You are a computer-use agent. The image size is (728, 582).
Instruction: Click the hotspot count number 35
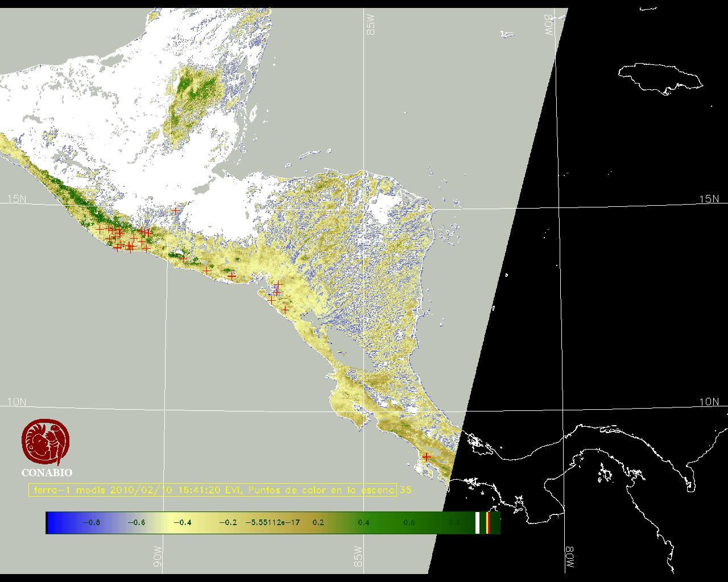coord(405,490)
